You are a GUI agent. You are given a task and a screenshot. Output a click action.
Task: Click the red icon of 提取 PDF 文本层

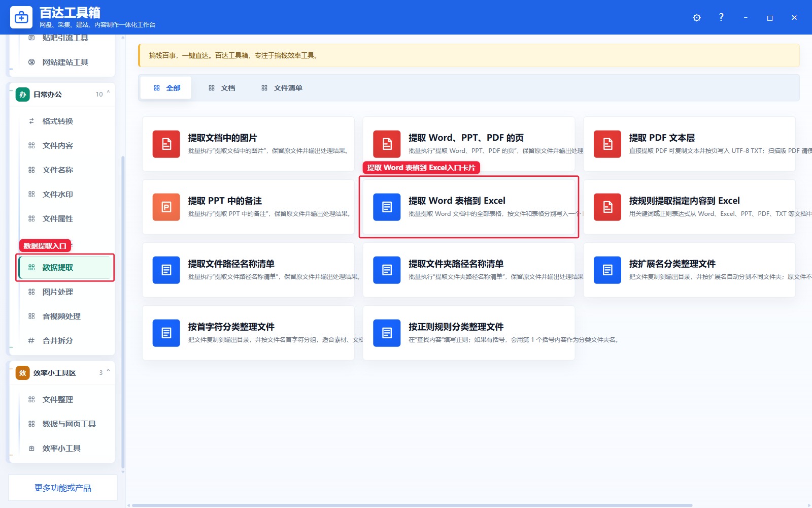(x=607, y=144)
